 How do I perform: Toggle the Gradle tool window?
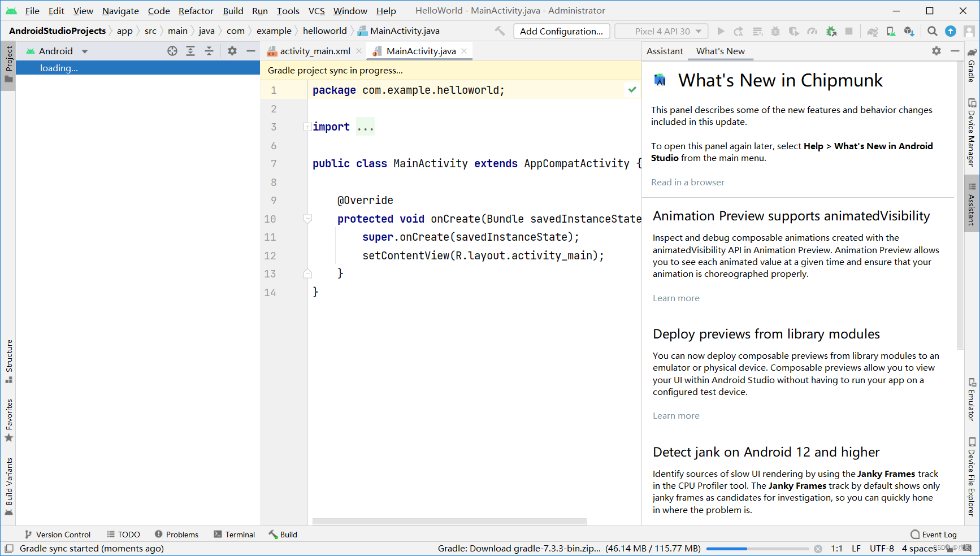971,71
